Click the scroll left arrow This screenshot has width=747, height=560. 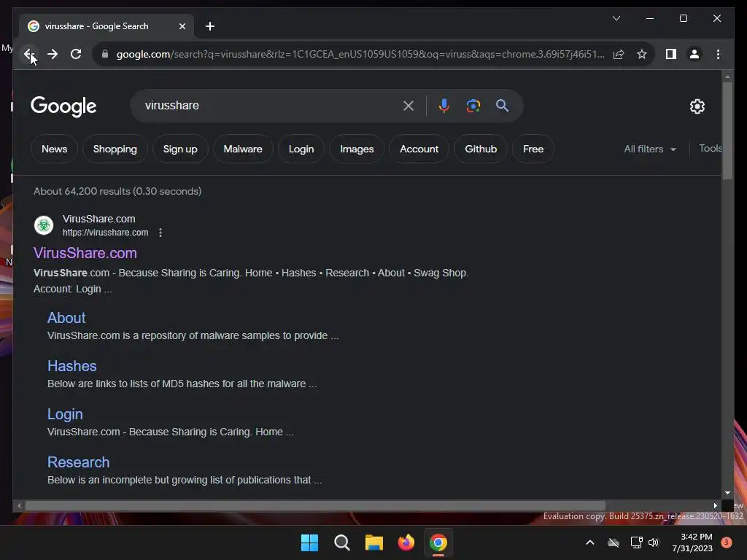pos(19,505)
